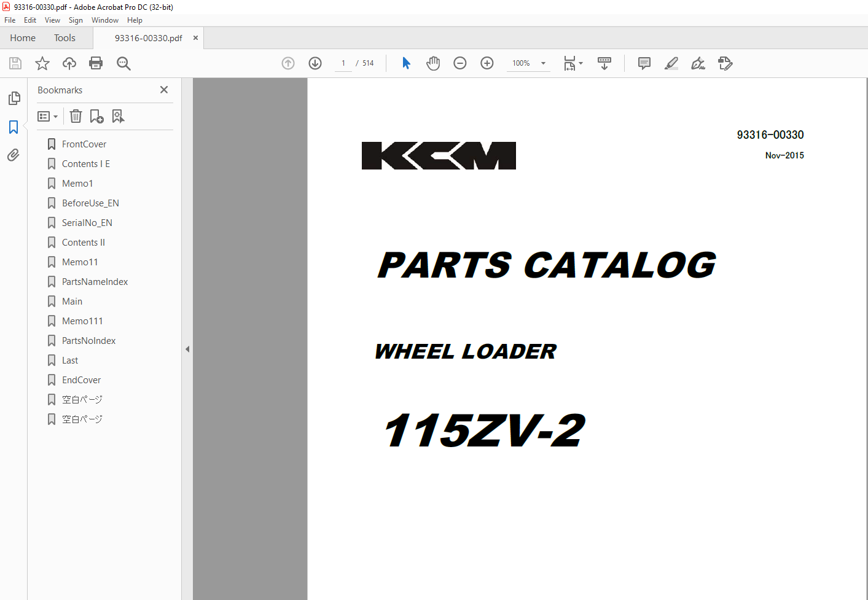Screen dimensions: 868x600
Task: Toggle the Bookmarks side panel icon
Action: tap(14, 127)
